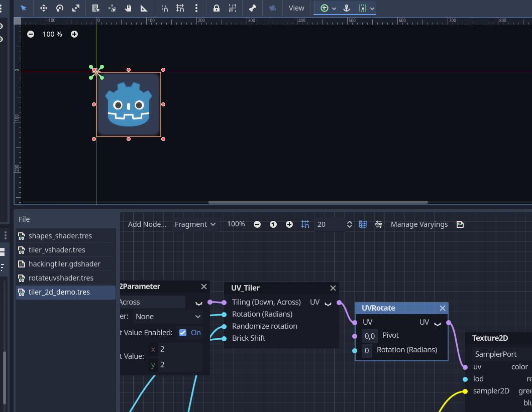Select the Select Mode arrow tool

pos(24,8)
